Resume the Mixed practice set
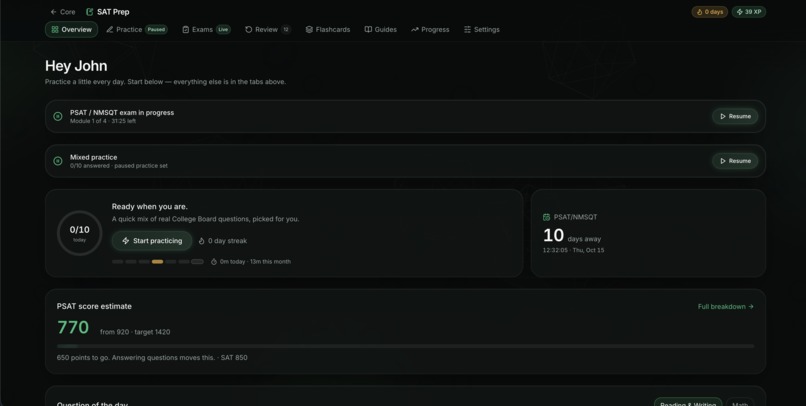Viewport: 806px width, 406px height. (735, 161)
